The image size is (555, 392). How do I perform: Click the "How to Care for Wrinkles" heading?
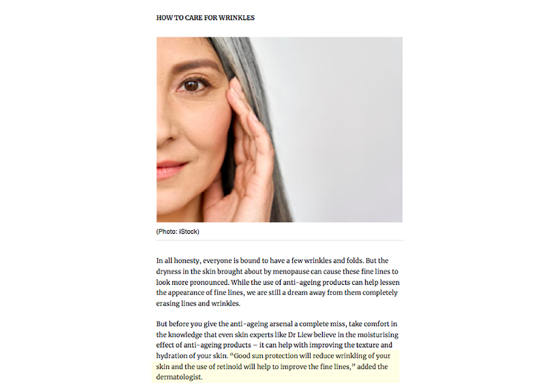205,18
